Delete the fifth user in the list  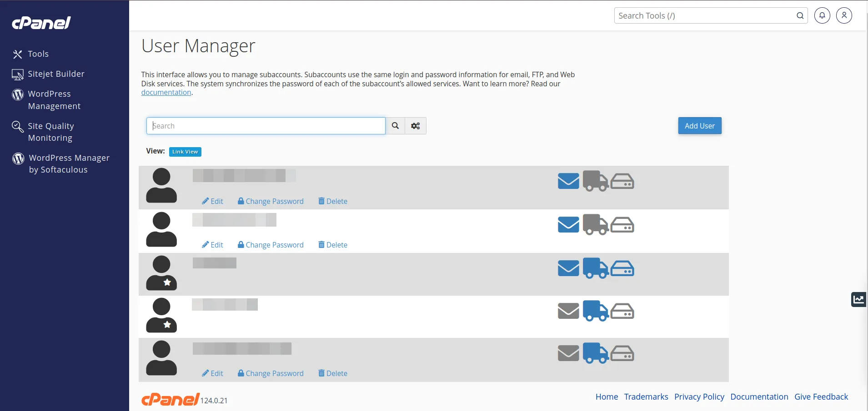pyautogui.click(x=333, y=373)
